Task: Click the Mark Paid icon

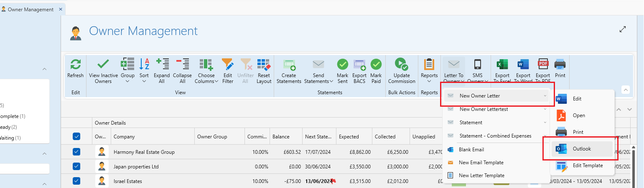Action: [376, 64]
